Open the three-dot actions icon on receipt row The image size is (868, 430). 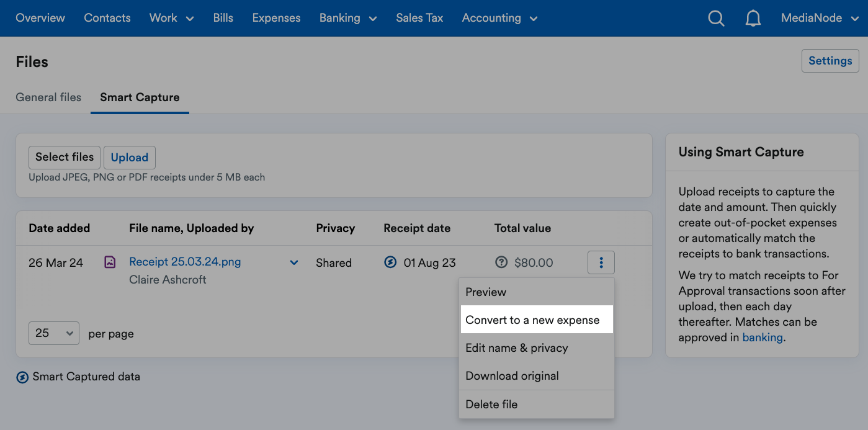pyautogui.click(x=601, y=262)
